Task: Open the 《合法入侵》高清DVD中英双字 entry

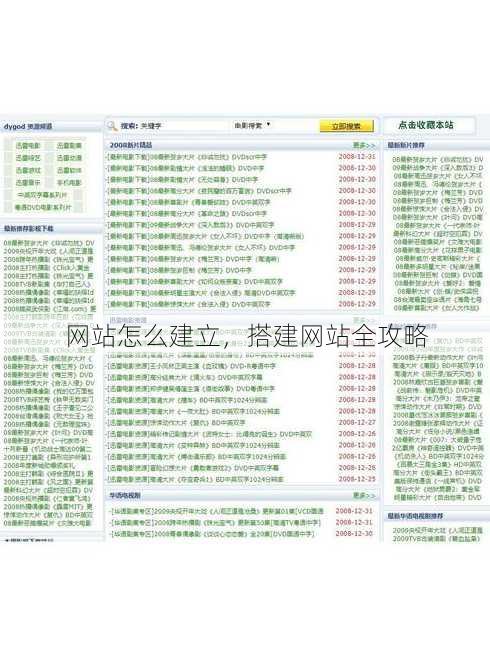Action: 201,292
